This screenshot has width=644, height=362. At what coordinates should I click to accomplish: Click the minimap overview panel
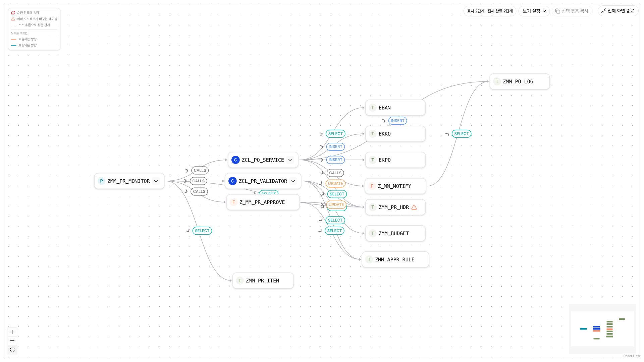(x=602, y=329)
